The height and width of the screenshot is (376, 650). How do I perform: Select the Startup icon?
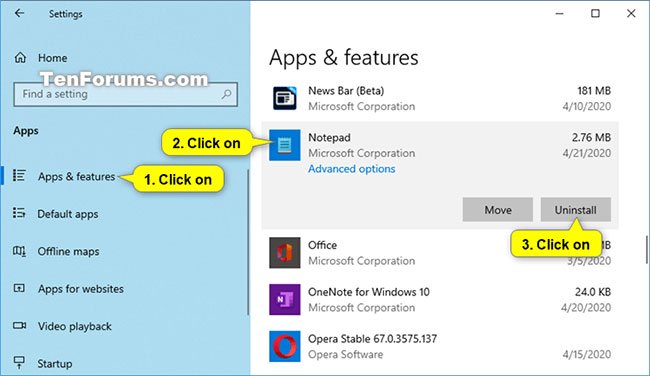click(19, 362)
